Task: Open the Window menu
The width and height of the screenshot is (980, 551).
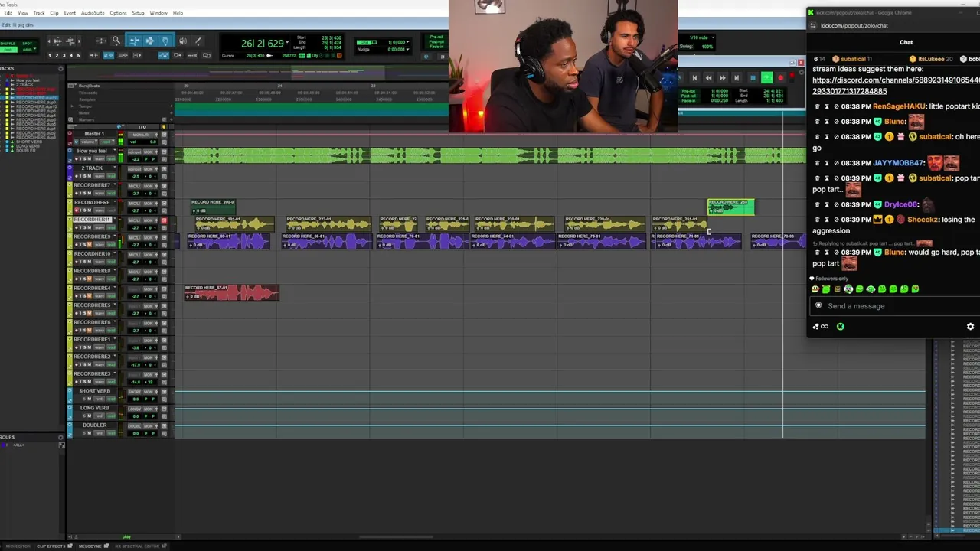Action: (158, 13)
